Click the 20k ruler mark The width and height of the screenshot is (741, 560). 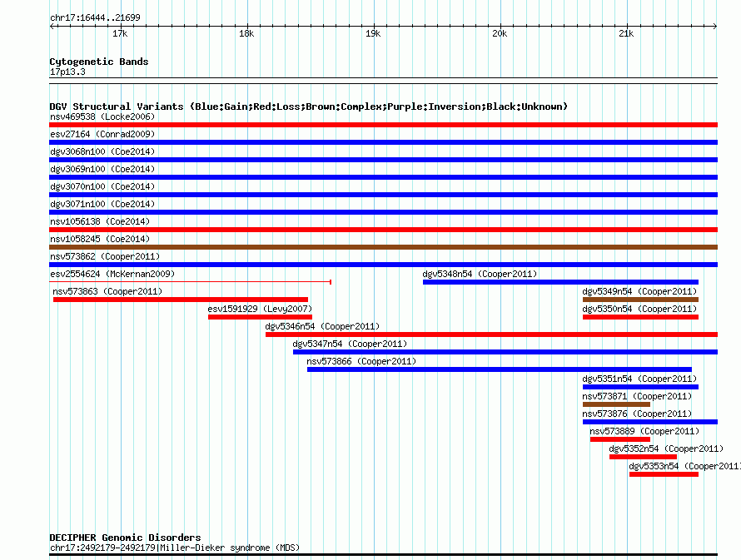(x=500, y=33)
